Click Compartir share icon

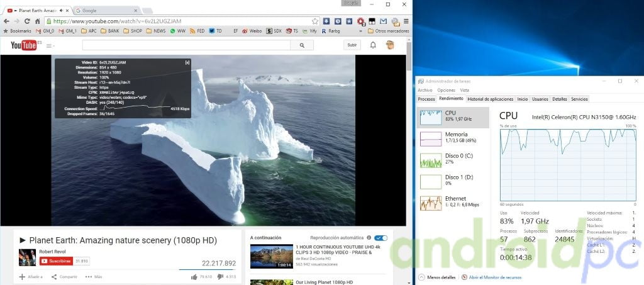point(54,277)
